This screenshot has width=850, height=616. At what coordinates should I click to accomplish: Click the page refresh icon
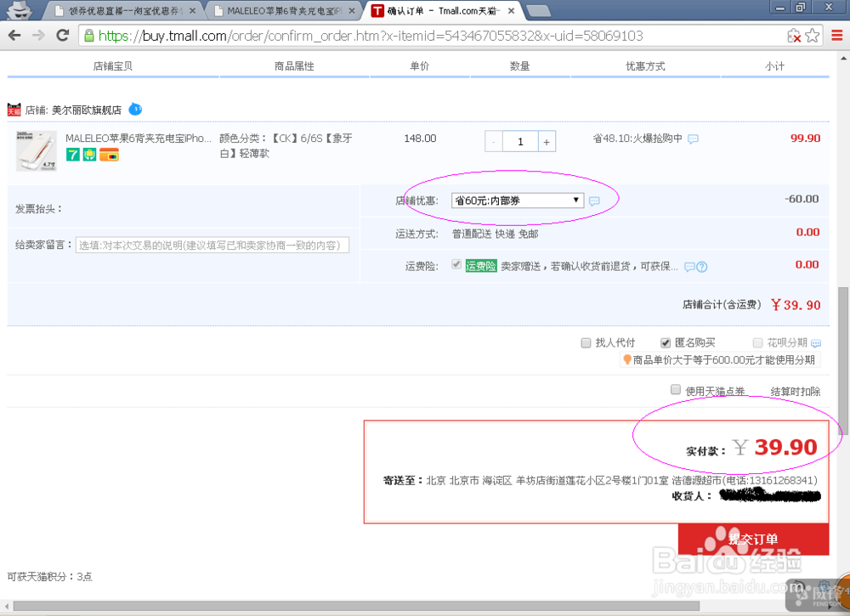click(60, 36)
